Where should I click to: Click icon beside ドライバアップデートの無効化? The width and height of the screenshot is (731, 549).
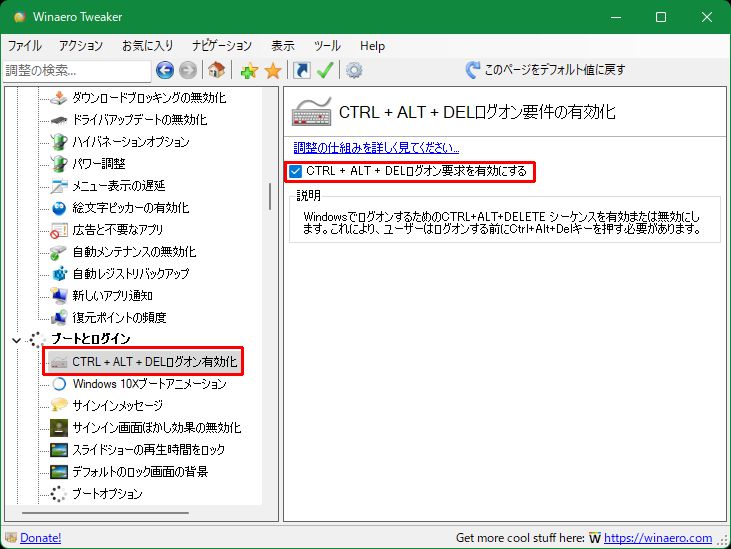click(59, 120)
